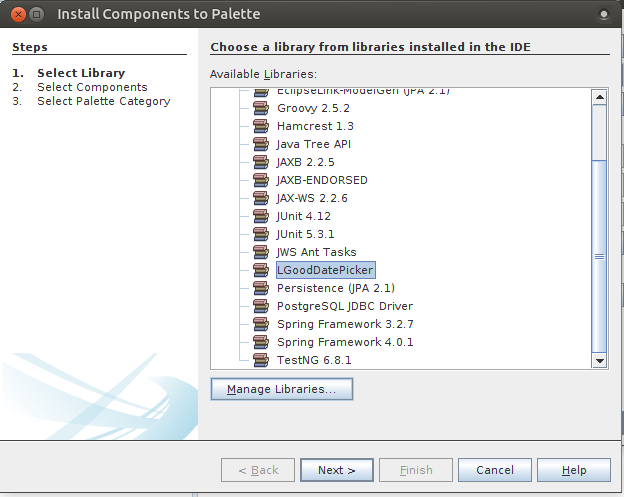Image resolution: width=624 pixels, height=497 pixels.
Task: Click the library icon beside LGoodDatePicker
Action: tap(261, 270)
